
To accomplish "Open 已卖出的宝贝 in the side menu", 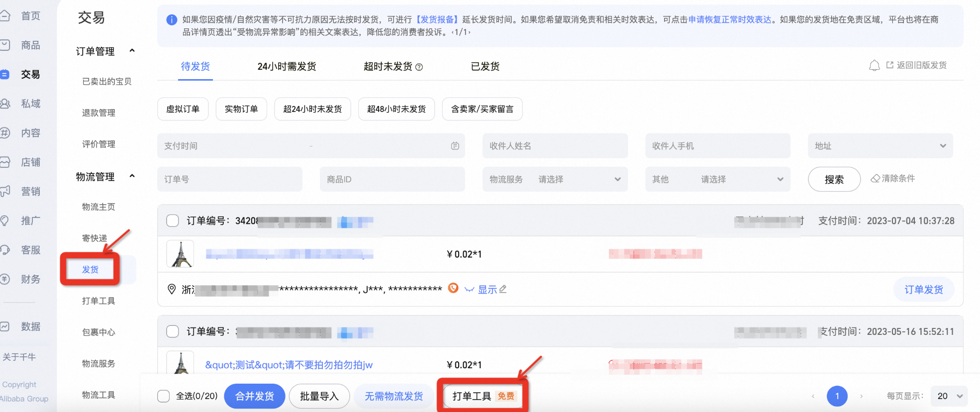I will point(107,82).
